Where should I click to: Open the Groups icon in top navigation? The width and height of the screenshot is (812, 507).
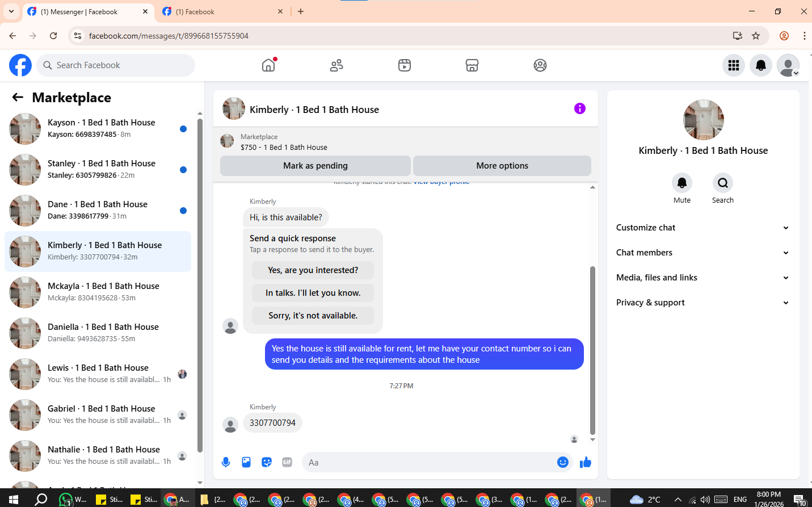pyautogui.click(x=540, y=65)
